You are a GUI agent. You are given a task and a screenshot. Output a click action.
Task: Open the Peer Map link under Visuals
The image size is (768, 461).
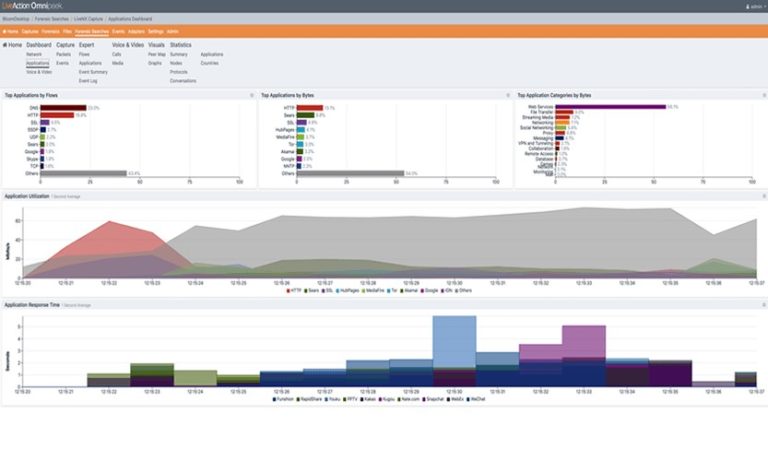pos(156,54)
